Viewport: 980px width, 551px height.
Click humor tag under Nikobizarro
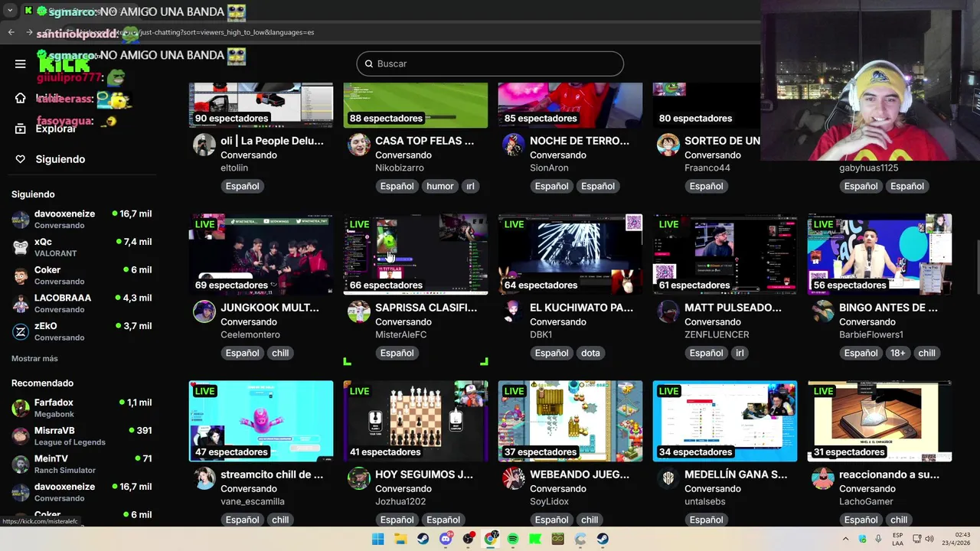click(x=439, y=186)
